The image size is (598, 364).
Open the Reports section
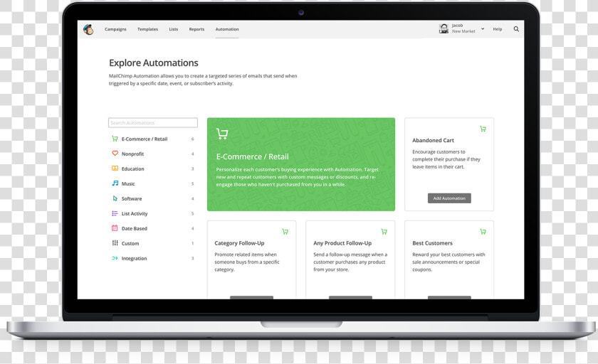coord(196,29)
